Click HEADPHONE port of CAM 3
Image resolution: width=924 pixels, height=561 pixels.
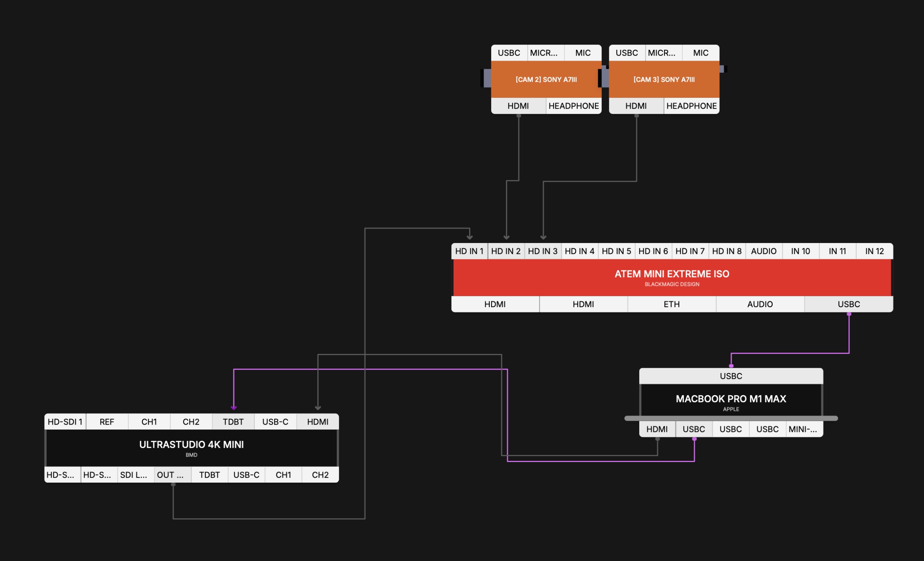pos(691,106)
